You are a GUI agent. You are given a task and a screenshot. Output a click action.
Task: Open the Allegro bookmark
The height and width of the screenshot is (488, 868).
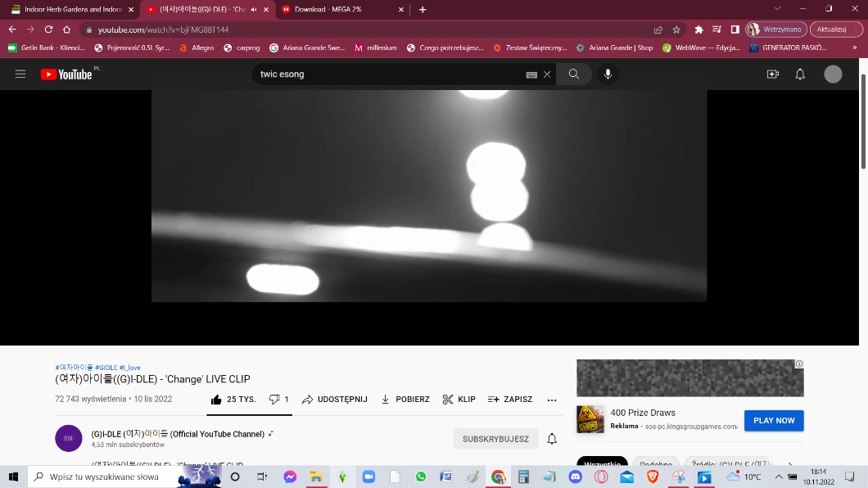point(197,47)
